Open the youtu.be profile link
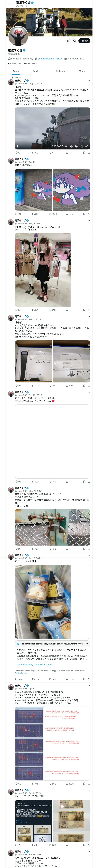The image size is (98, 868). [x=50, y=59]
